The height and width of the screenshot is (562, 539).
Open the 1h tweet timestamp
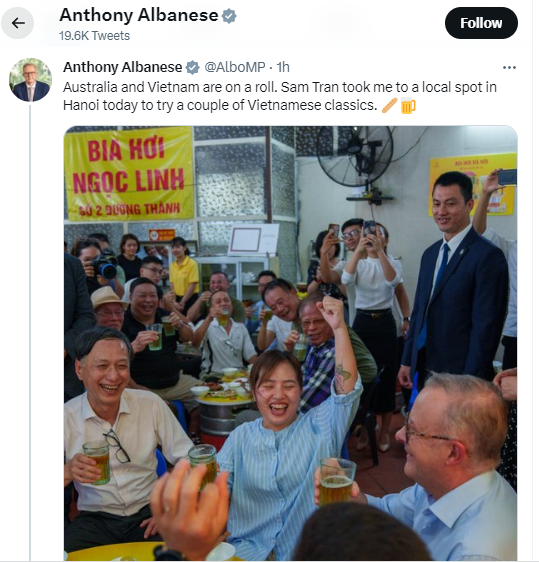(x=283, y=67)
